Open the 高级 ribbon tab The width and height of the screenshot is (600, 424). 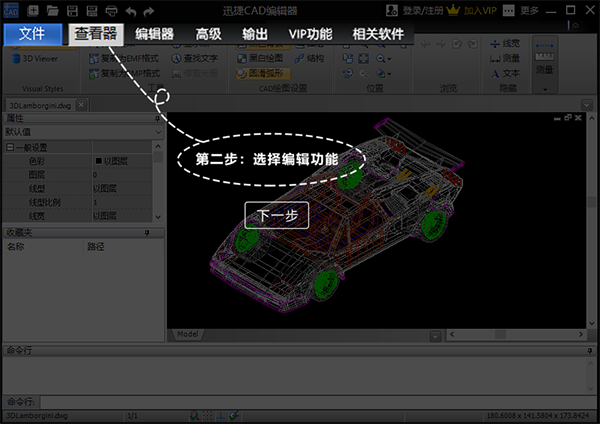(208, 34)
